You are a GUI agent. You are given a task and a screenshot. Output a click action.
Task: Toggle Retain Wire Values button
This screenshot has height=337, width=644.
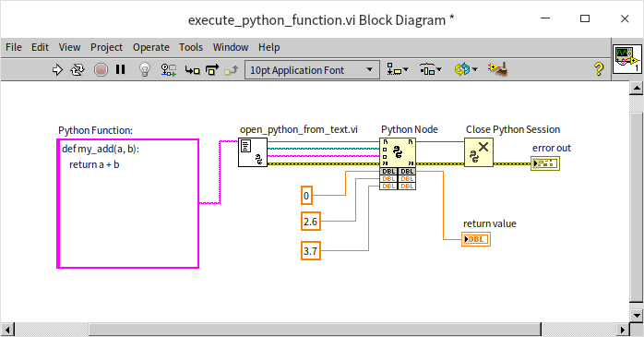pyautogui.click(x=169, y=70)
